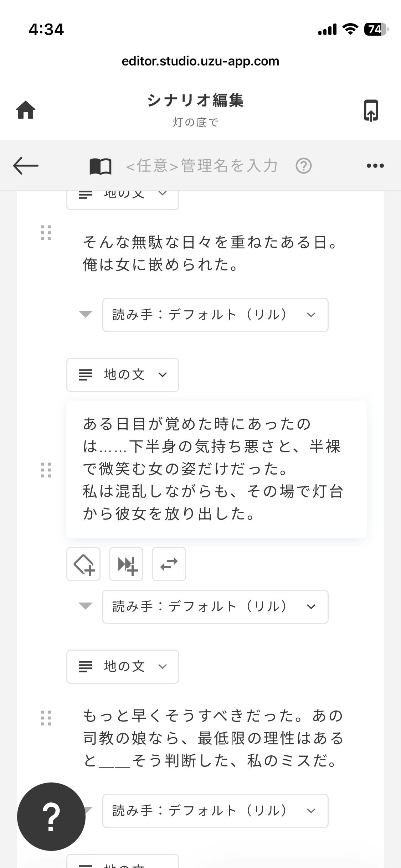The image size is (401, 868).
Task: Open the 地の文 dropdown above もっと早く paragraph
Action: tap(123, 667)
